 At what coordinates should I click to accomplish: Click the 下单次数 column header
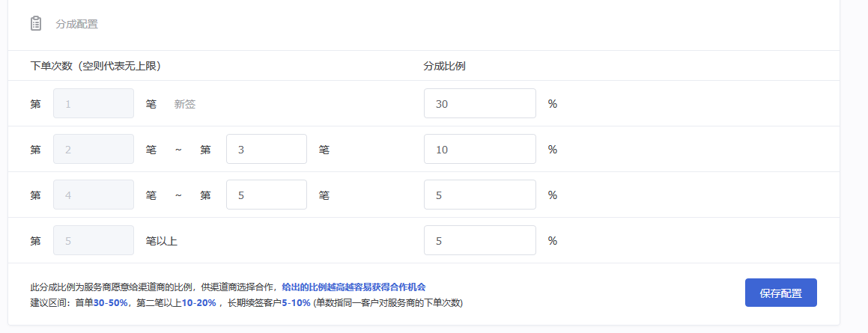pyautogui.click(x=95, y=66)
